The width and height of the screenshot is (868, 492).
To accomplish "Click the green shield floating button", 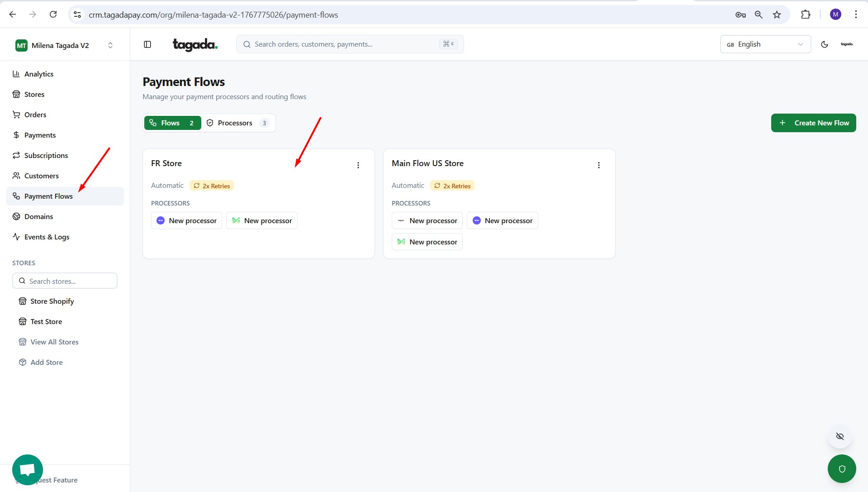I will [x=841, y=468].
